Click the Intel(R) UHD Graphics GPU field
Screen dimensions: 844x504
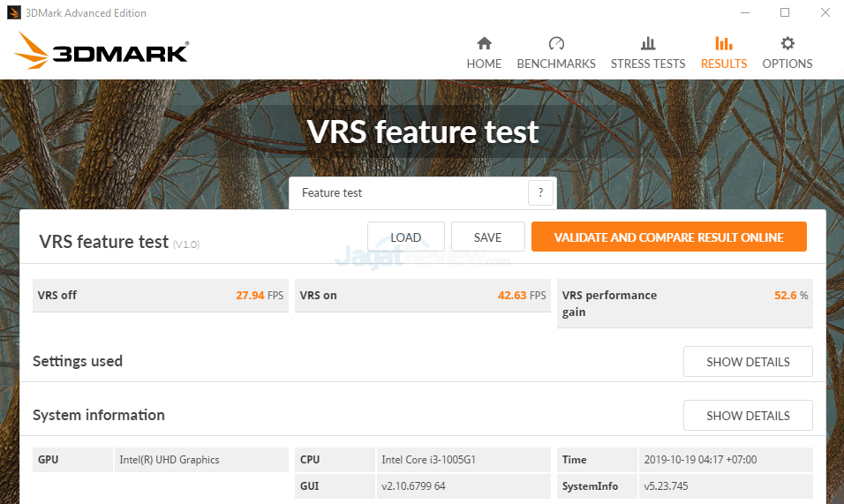(200, 460)
